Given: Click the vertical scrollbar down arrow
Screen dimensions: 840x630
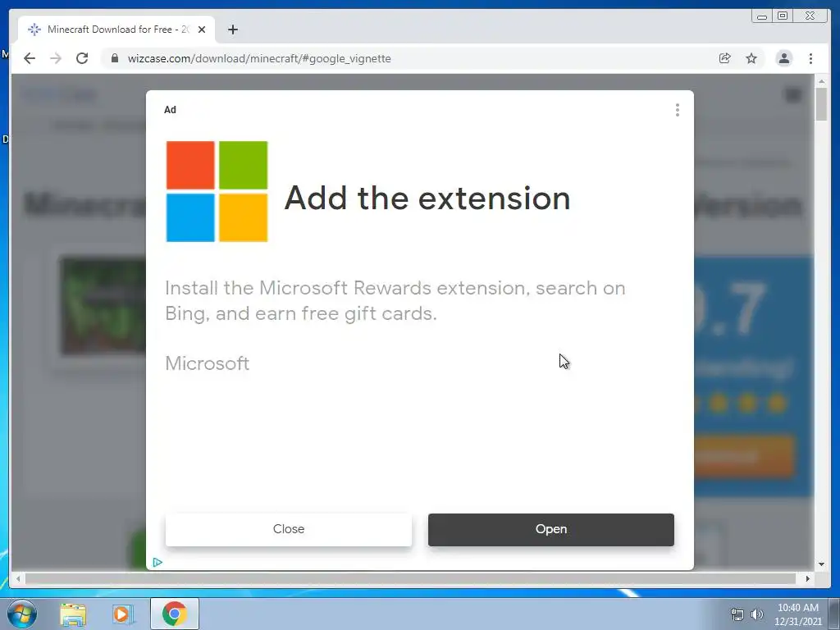Looking at the screenshot, I should tap(821, 564).
